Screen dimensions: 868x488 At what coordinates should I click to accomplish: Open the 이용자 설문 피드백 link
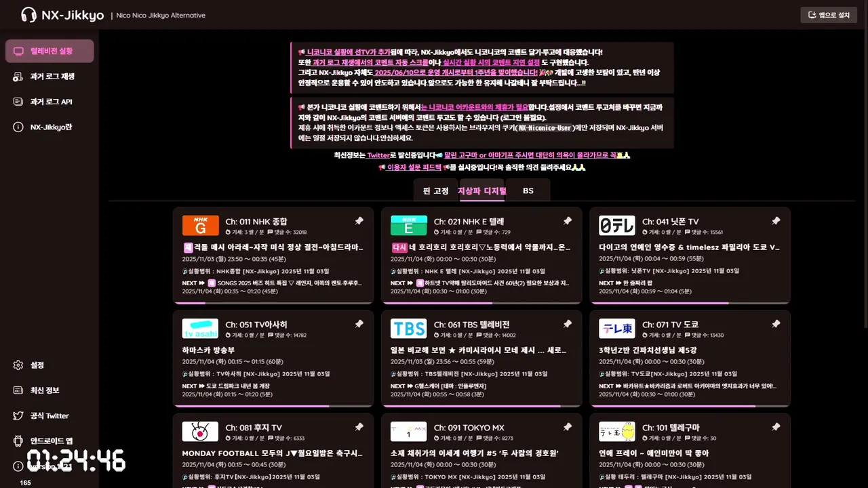[x=414, y=167]
